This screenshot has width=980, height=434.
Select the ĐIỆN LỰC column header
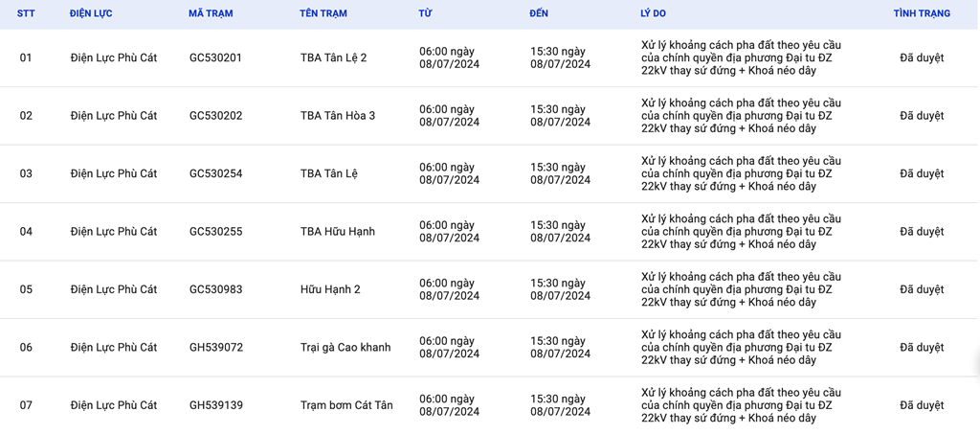pos(91,13)
